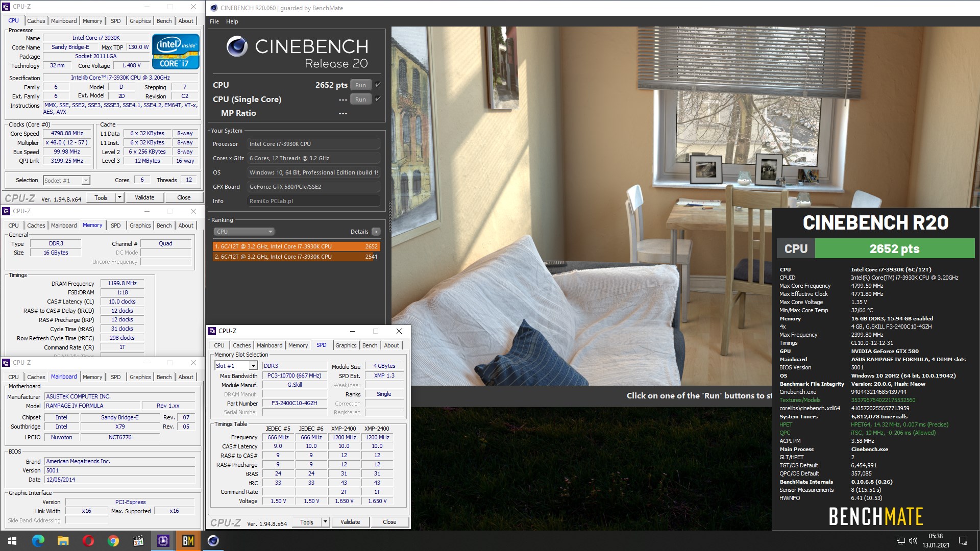Switch to Cinebench via its taskbar icon

coord(213,541)
